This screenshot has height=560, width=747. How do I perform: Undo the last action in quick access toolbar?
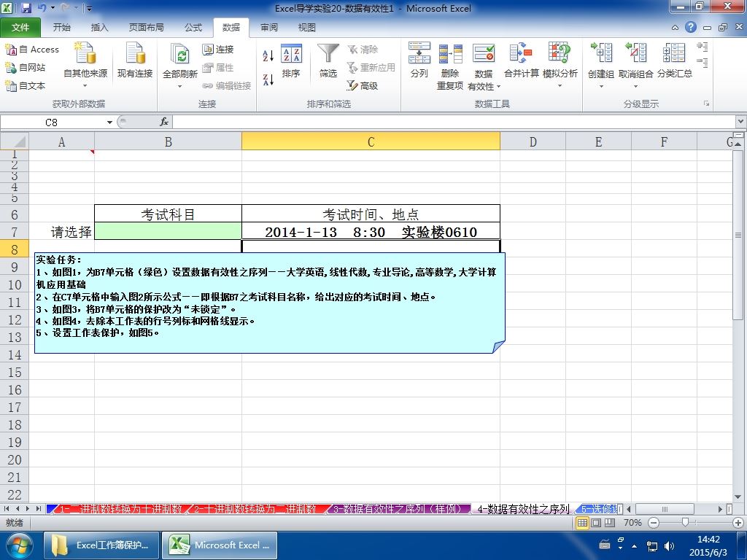tap(42, 8)
